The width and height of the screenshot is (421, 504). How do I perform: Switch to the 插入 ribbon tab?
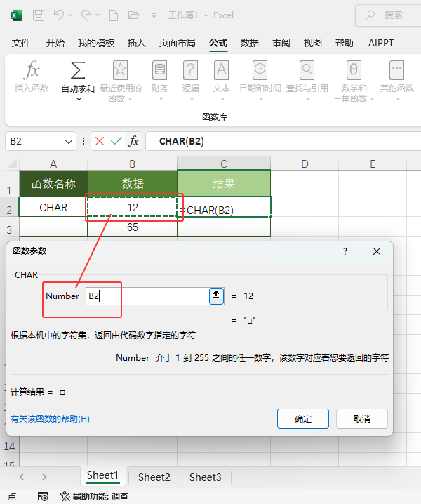[x=137, y=43]
